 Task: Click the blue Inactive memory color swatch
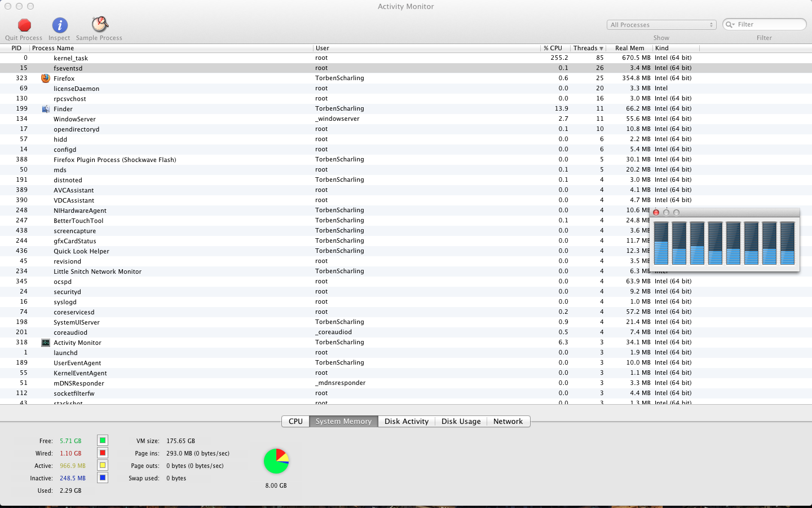coord(103,478)
